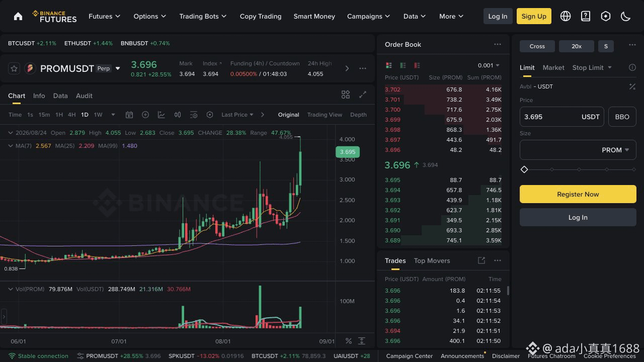Toggle the dark mode moon icon
Viewport: 644px width, 362px height.
pyautogui.click(x=626, y=16)
